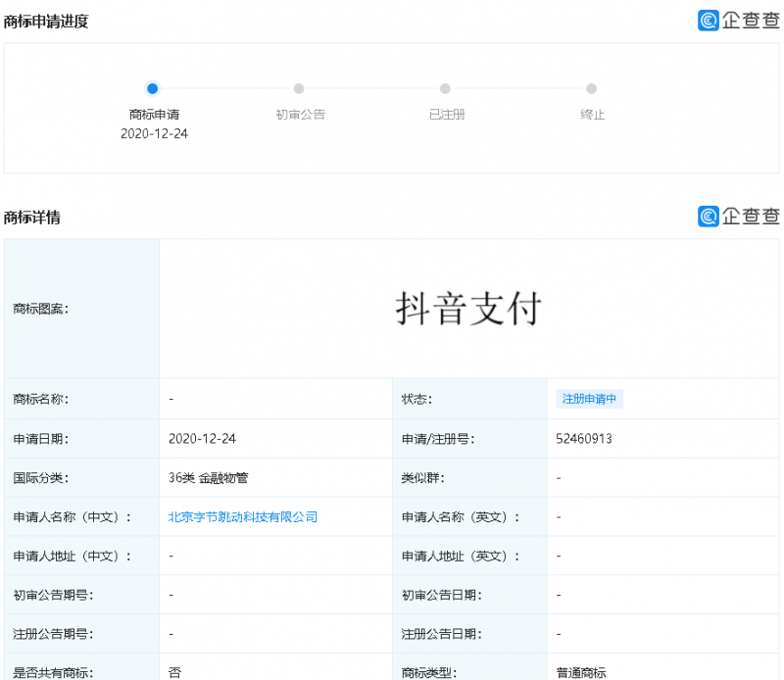Click the 申请日期 value 2020-12-24 in table

tap(202, 439)
